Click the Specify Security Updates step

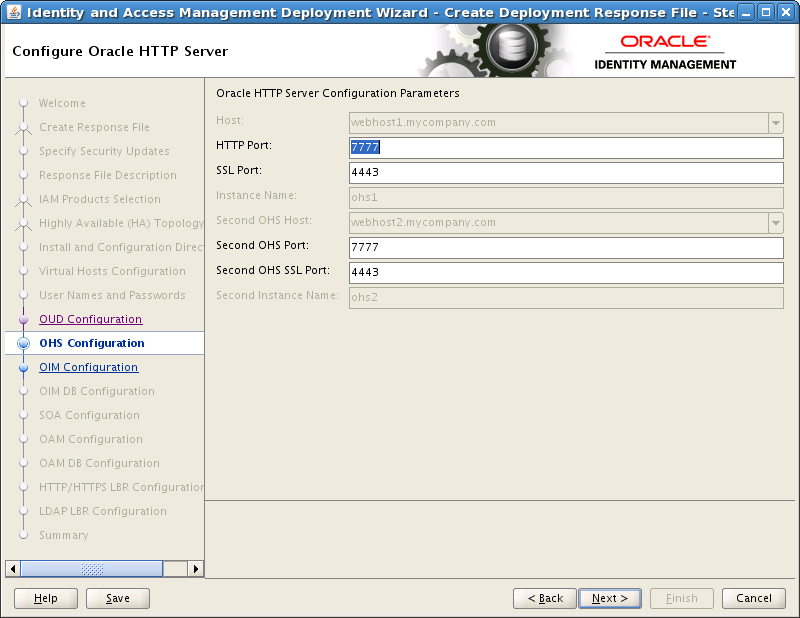pos(104,151)
